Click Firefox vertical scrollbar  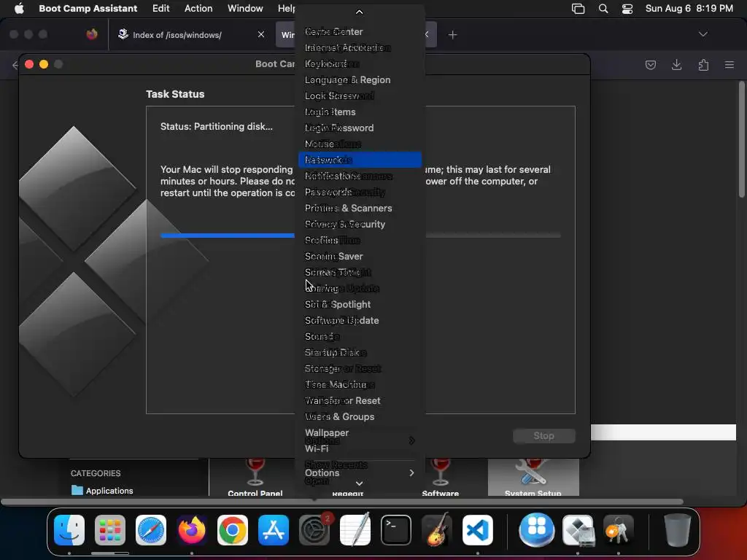click(x=741, y=139)
